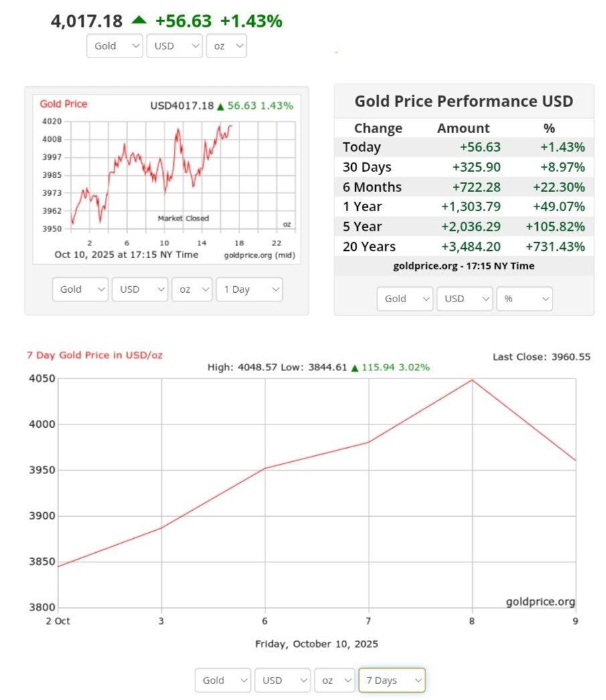Open the Gold dropdown under performance table
This screenshot has width=606, height=700.
[x=404, y=299]
